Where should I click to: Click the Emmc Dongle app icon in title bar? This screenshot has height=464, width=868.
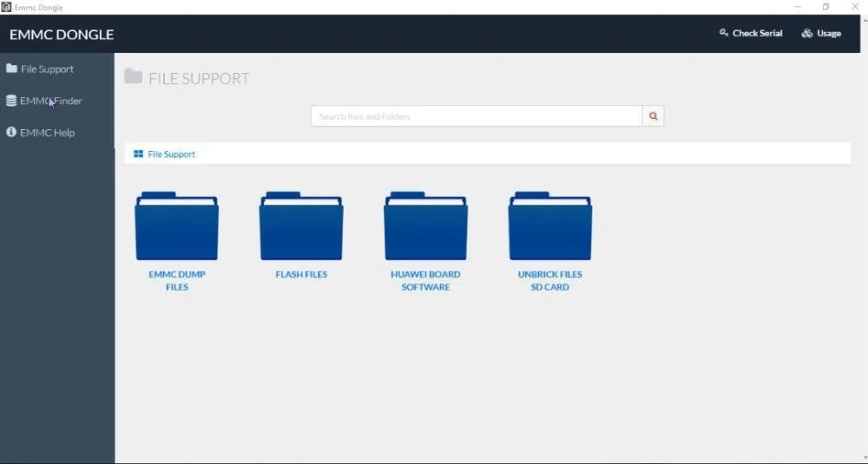pos(6,7)
